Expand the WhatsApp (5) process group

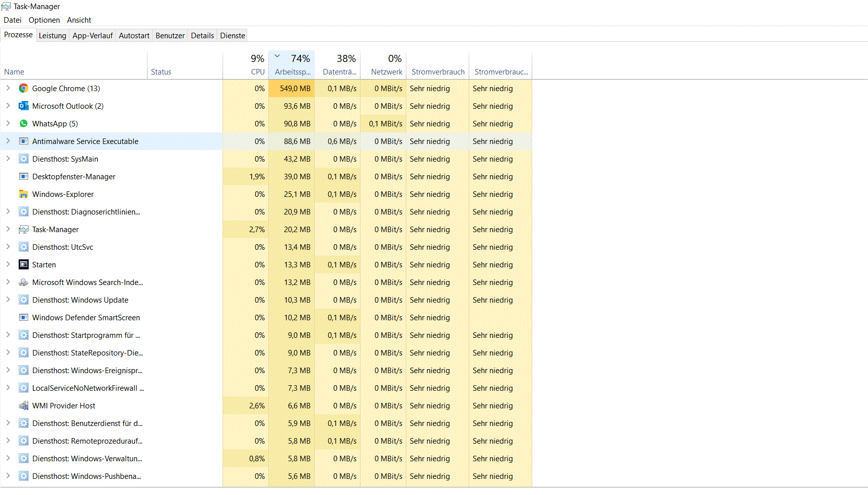point(8,123)
